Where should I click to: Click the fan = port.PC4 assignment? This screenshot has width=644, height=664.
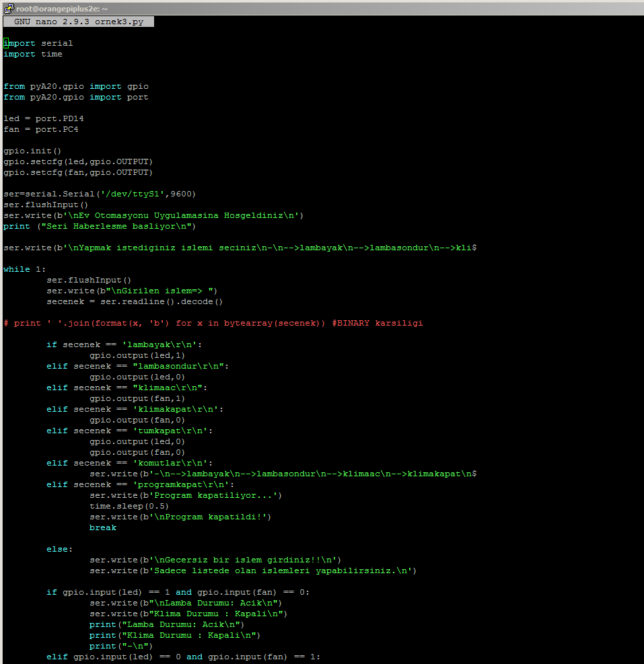pyautogui.click(x=40, y=128)
